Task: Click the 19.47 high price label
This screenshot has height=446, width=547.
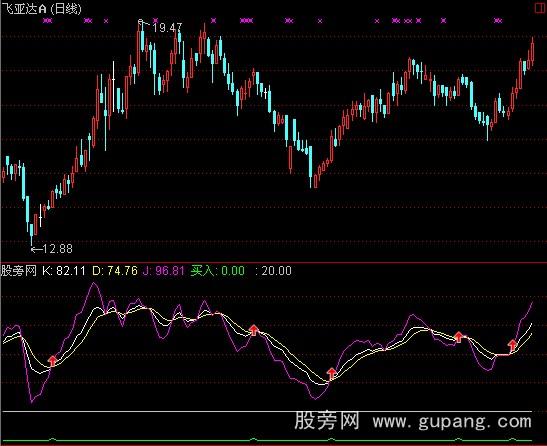Action: pos(167,28)
